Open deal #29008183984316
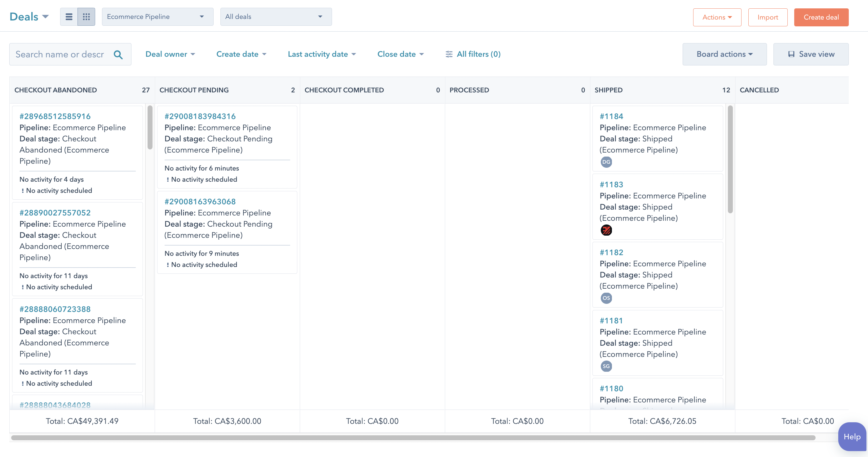868x457 pixels. coord(200,116)
